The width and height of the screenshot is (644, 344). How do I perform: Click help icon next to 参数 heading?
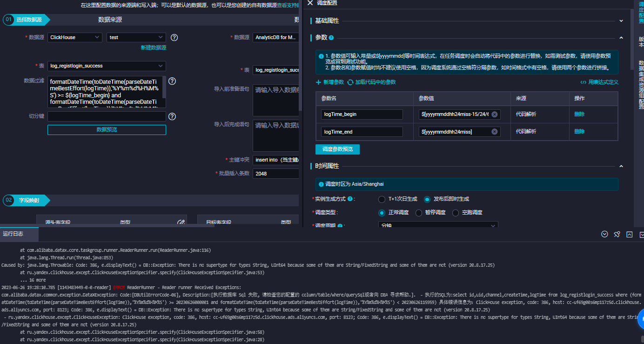point(331,38)
